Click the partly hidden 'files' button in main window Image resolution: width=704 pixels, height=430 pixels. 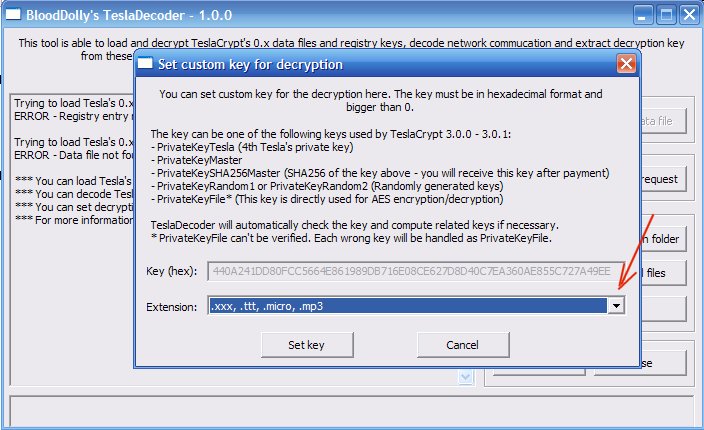click(x=663, y=273)
